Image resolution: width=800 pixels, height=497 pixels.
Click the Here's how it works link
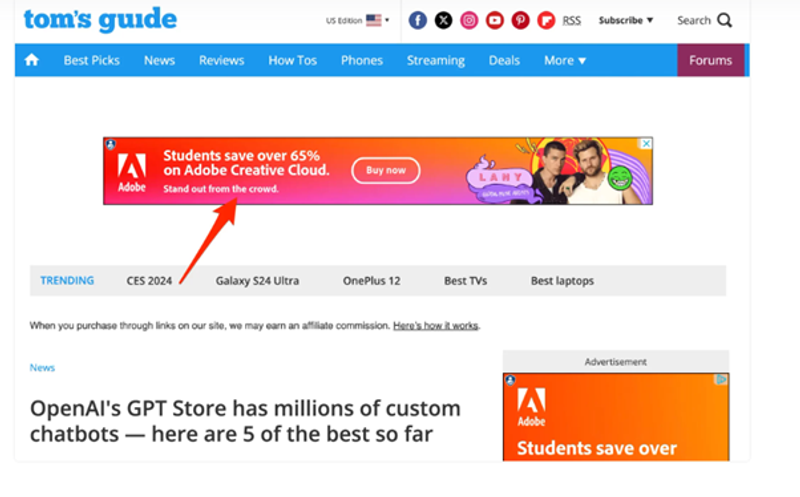pos(436,326)
